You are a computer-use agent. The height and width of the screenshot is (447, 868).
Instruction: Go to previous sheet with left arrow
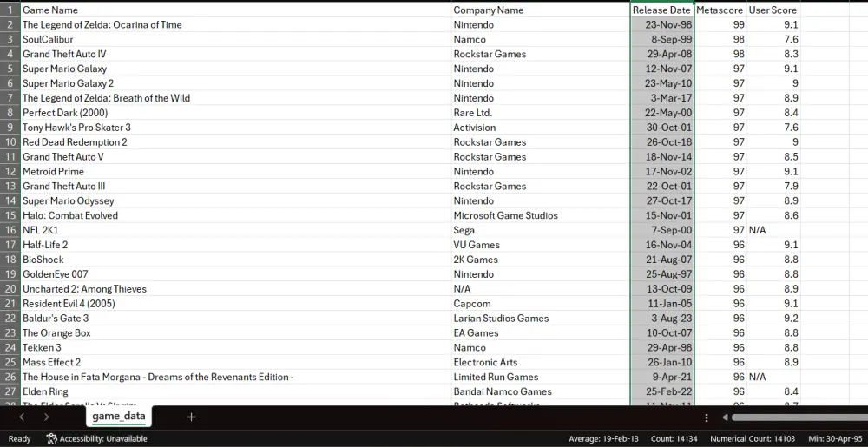(22, 417)
